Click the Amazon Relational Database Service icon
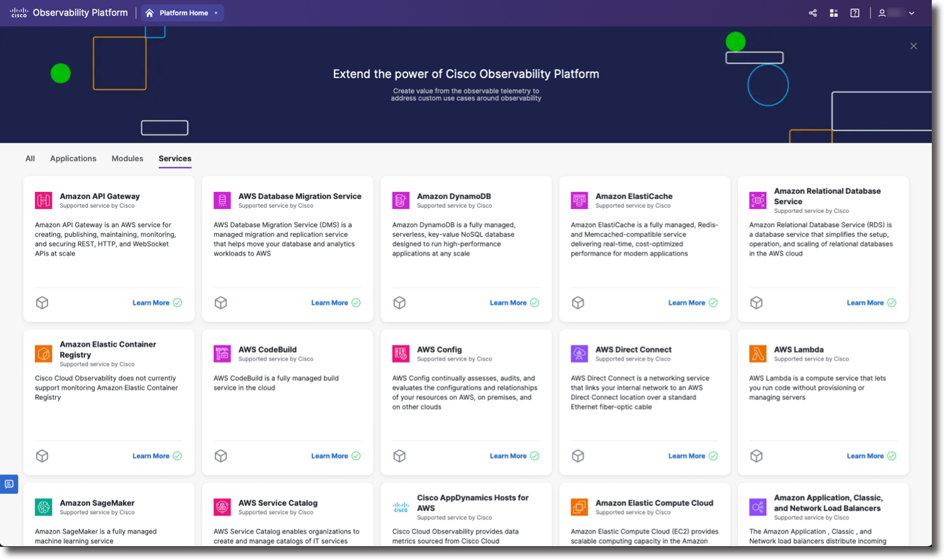The image size is (945, 560). 758,200
